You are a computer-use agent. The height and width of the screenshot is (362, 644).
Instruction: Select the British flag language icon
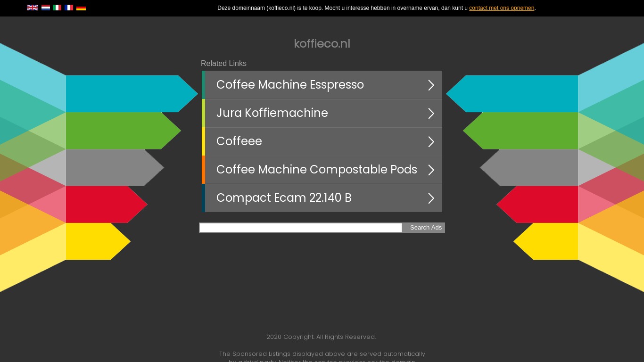pyautogui.click(x=33, y=8)
